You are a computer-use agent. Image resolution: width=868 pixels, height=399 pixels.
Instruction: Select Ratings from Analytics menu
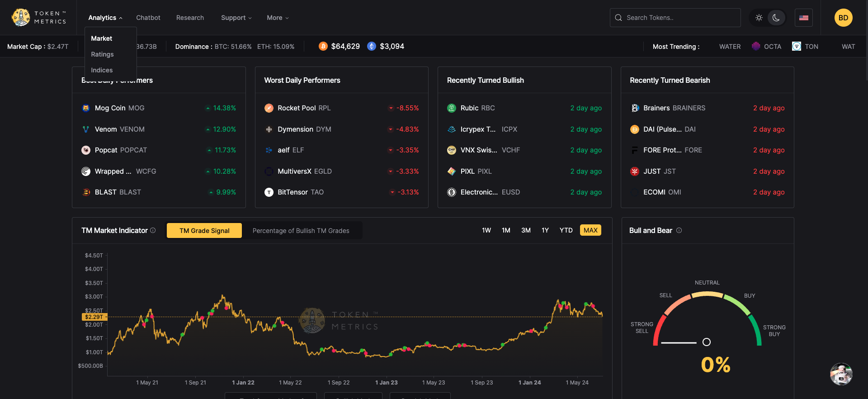102,54
